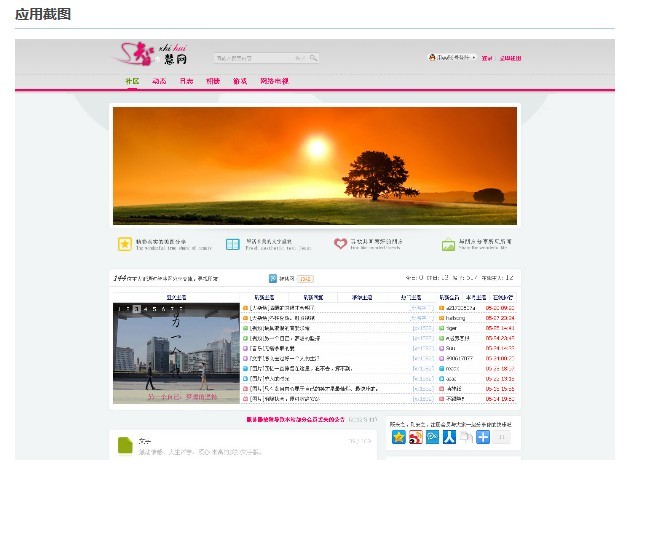The height and width of the screenshot is (533, 648).
Task: Select slideshow slide number 4
Action: pyautogui.click(x=145, y=309)
